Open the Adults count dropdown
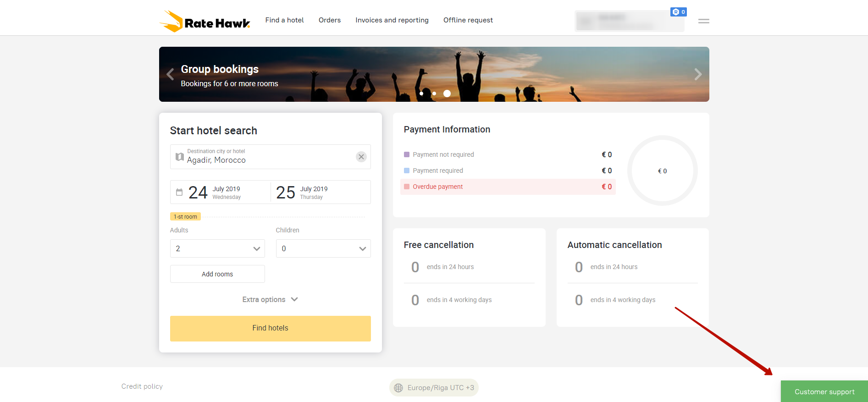 (x=217, y=248)
